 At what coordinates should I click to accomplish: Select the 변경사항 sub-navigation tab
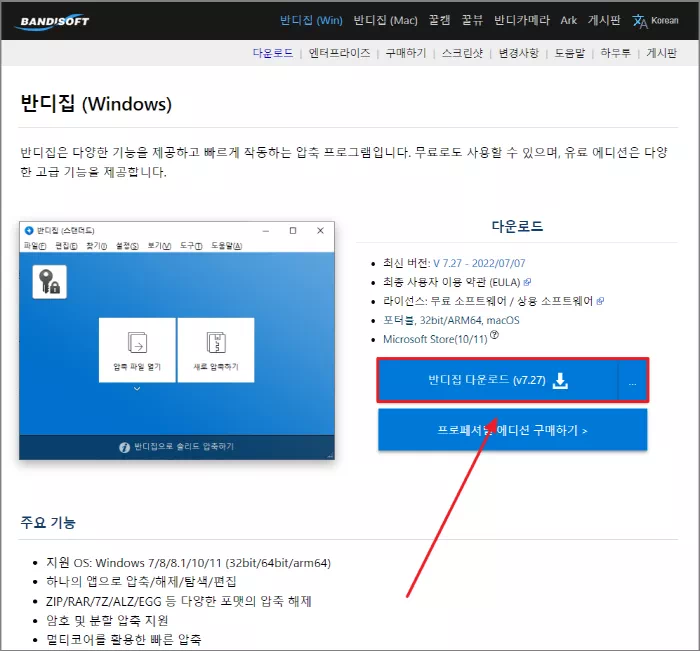518,53
